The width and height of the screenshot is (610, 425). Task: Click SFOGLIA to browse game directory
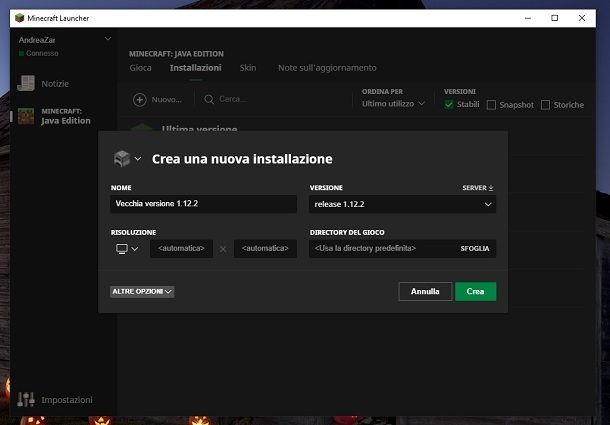[x=475, y=249]
